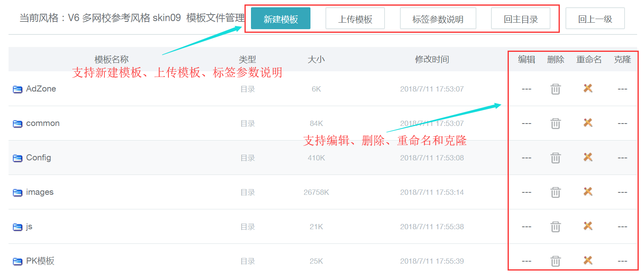Rename the images folder via rename icon
The width and height of the screenshot is (644, 275).
pyautogui.click(x=588, y=191)
